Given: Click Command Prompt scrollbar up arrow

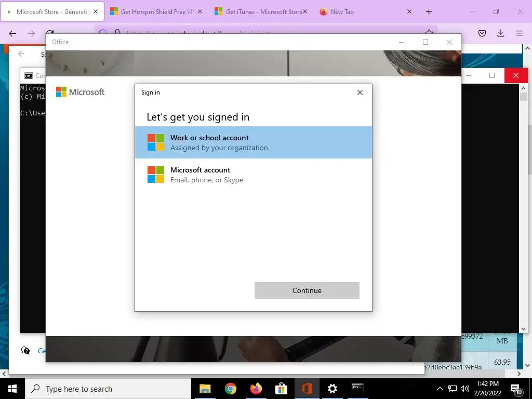Looking at the screenshot, I should coord(523,88).
